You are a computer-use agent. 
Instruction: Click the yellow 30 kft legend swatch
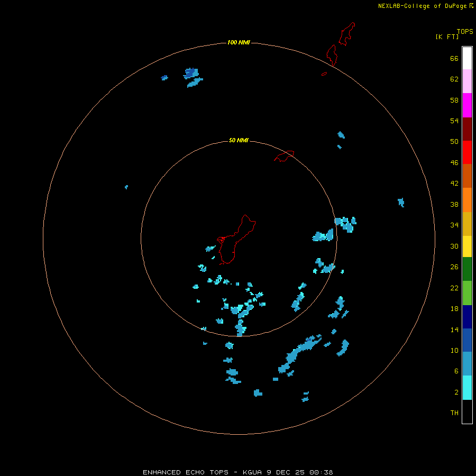467,246
